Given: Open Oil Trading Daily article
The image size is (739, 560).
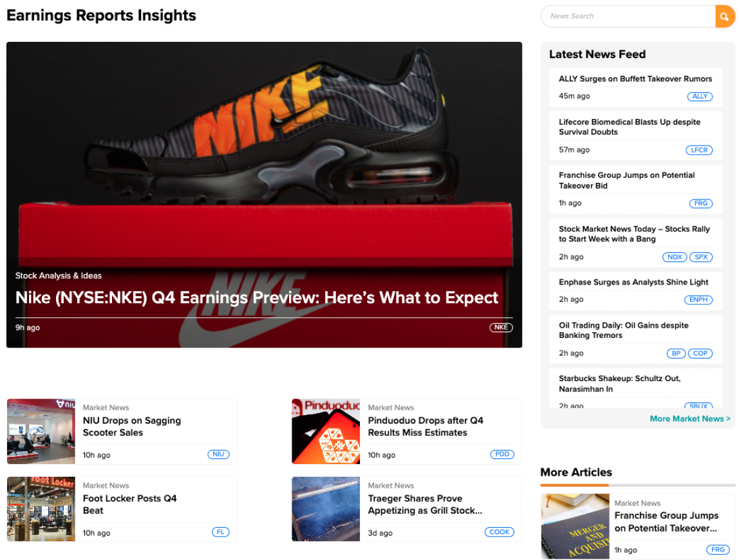Looking at the screenshot, I should coord(624,330).
